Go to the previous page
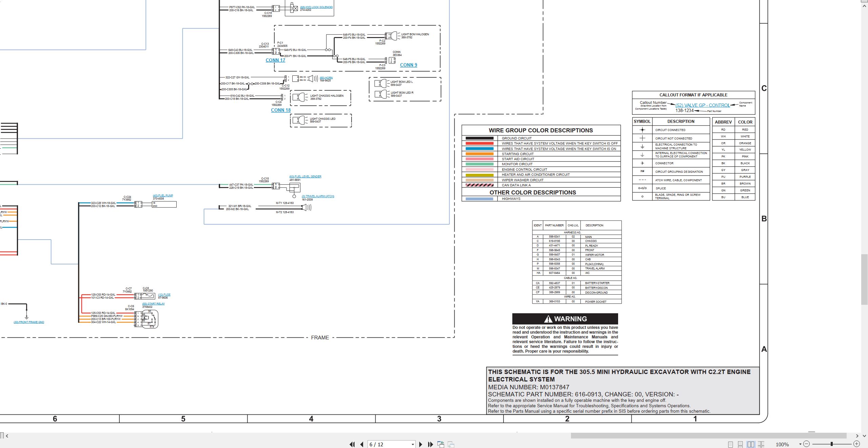The image size is (868, 448). [362, 444]
